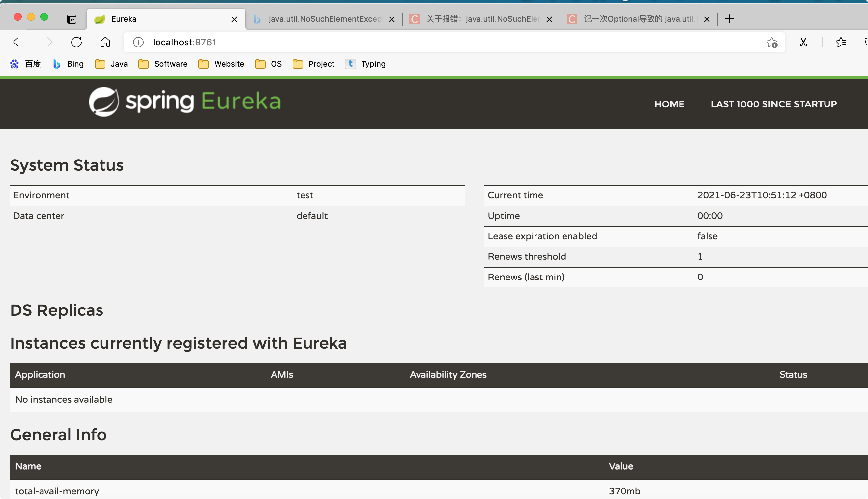
Task: Go to browser home page icon
Action: click(x=105, y=42)
